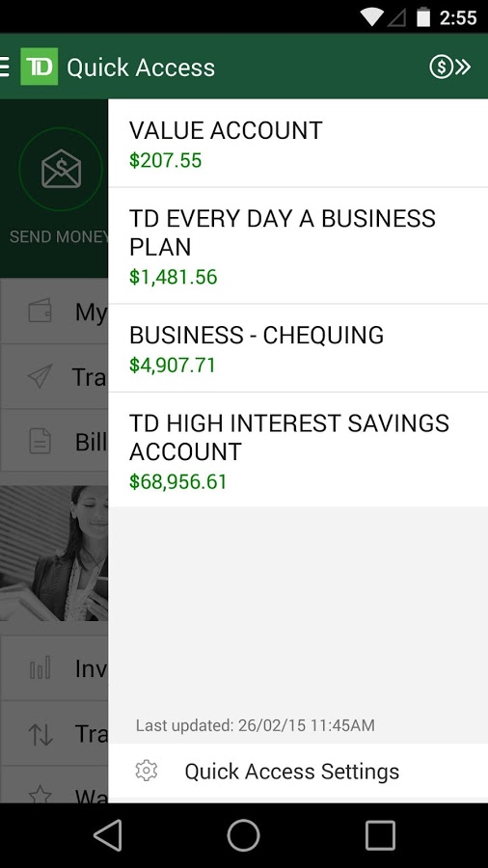Image resolution: width=488 pixels, height=868 pixels.
Task: Tap the paper plane transfer icon
Action: 41,376
